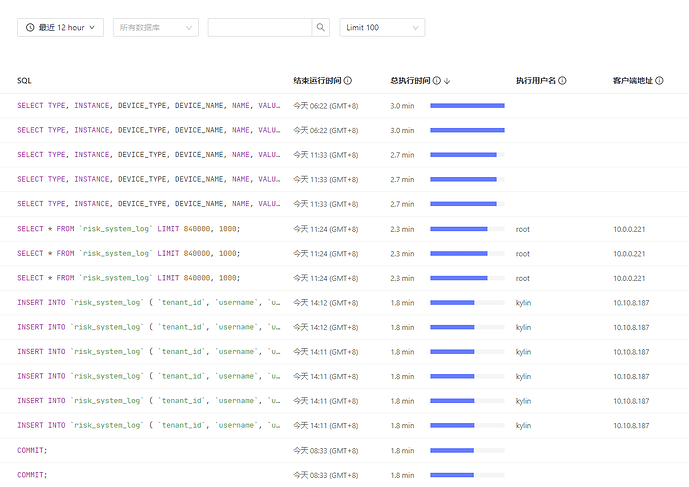Click the last COMMIT; statement row
The image size is (689, 487).
(32, 475)
